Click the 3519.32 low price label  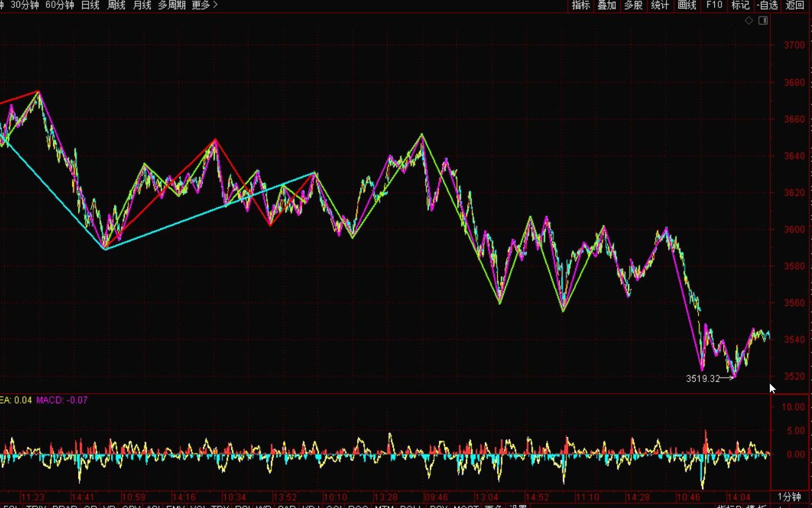point(703,379)
